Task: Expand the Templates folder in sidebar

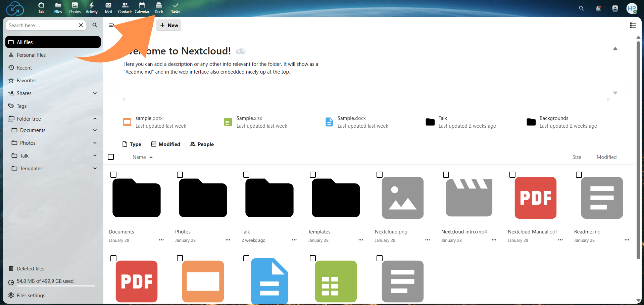Action: pyautogui.click(x=95, y=168)
